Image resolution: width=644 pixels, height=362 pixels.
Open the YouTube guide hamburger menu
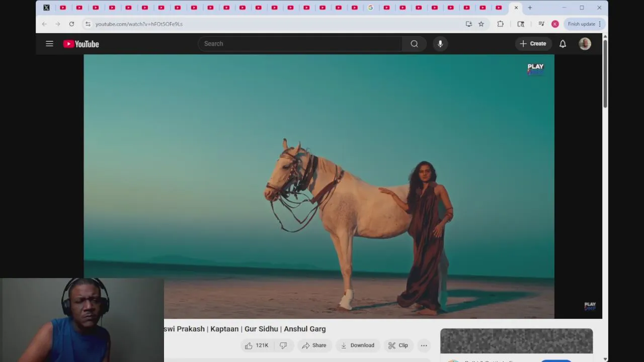pyautogui.click(x=49, y=44)
